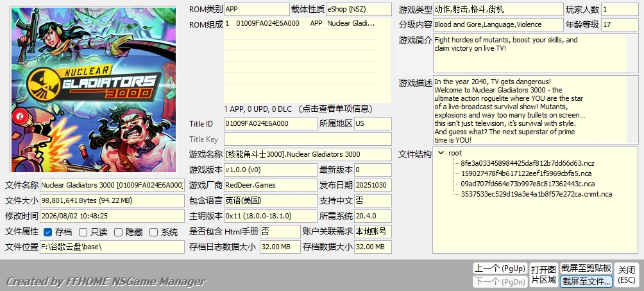644x291 pixels.
Task: Click the 包含语言 field 英语(美国)
Action: pos(271,200)
